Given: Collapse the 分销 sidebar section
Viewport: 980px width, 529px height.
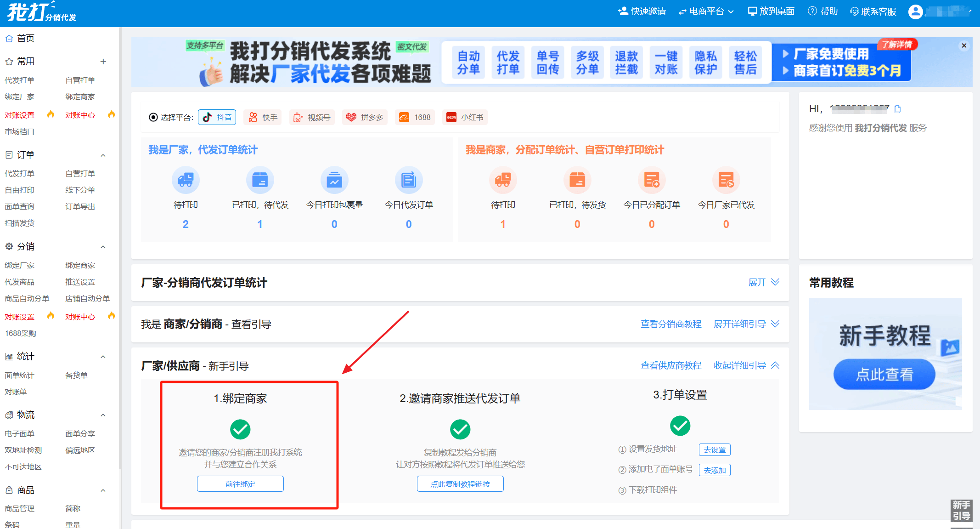Looking at the screenshot, I should click(x=103, y=247).
